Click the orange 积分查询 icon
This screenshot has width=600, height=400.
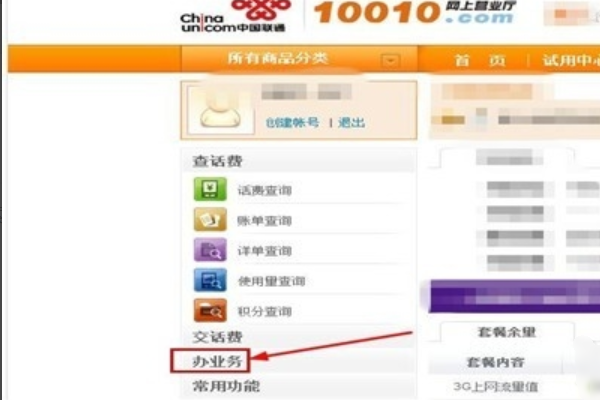[210, 310]
